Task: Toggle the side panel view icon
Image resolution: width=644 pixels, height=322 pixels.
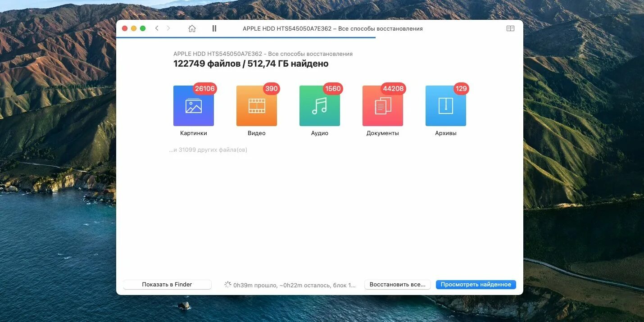Action: (x=510, y=28)
